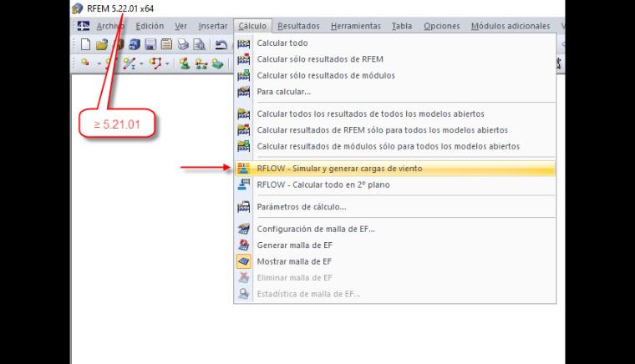
Task: Click the RFLOW 2º plano icon
Action: coord(243,185)
